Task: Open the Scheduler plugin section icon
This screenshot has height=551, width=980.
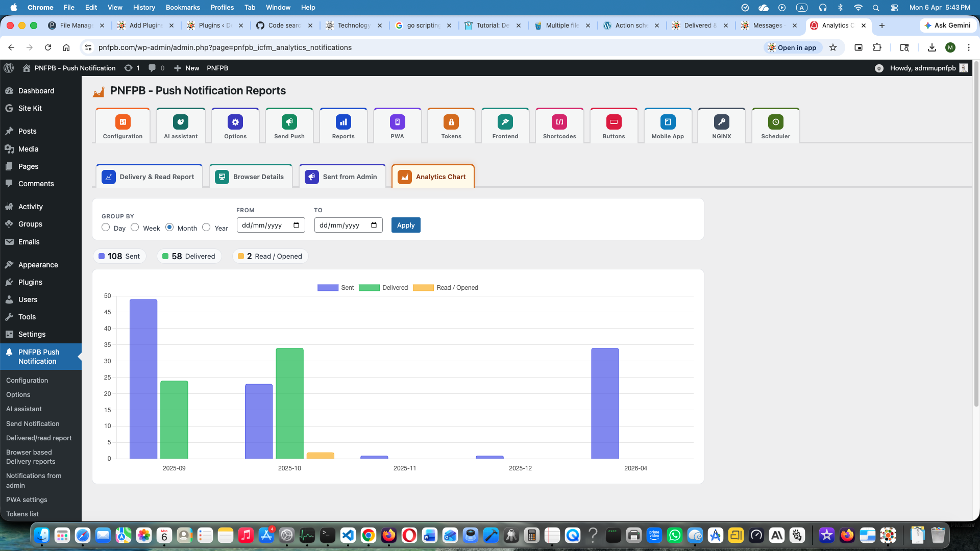Action: pos(775,122)
